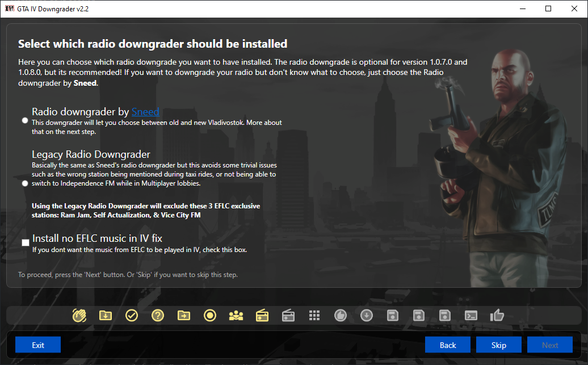Click the record-style circle step icon
The width and height of the screenshot is (588, 365).
pyautogui.click(x=210, y=316)
